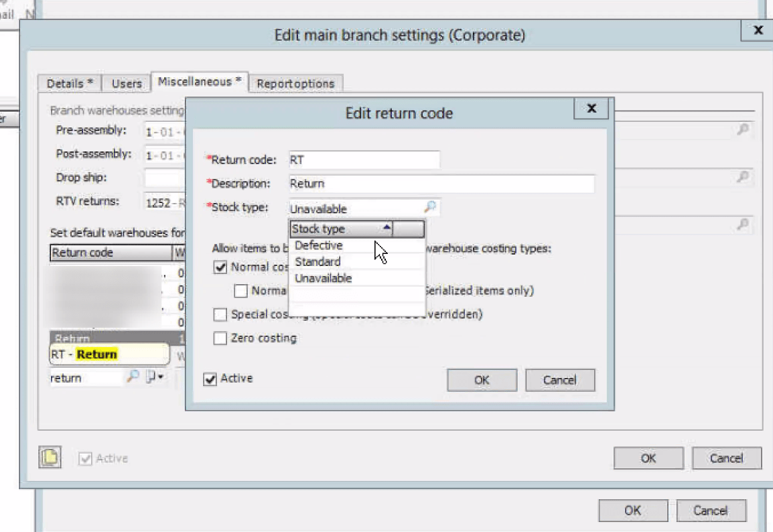The image size is (773, 532).
Task: Click the Description input field
Action: pos(441,184)
